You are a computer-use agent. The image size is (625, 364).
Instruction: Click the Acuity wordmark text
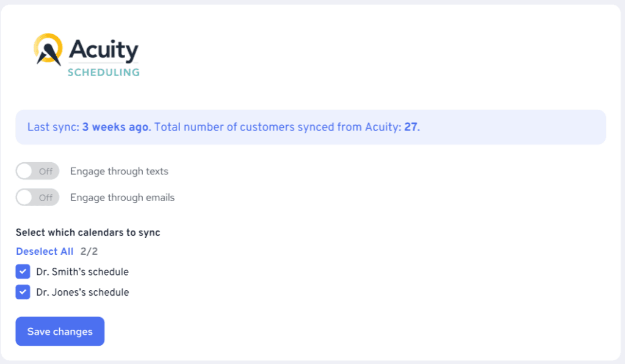pos(104,50)
